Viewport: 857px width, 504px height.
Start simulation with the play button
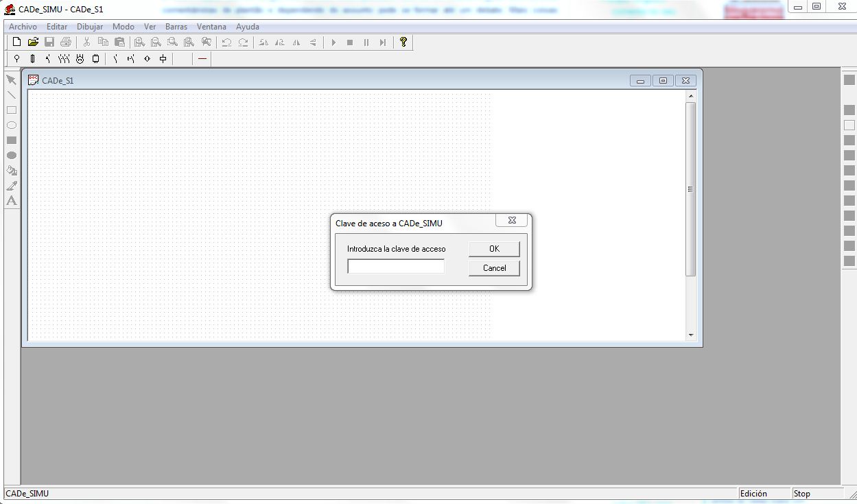(333, 43)
